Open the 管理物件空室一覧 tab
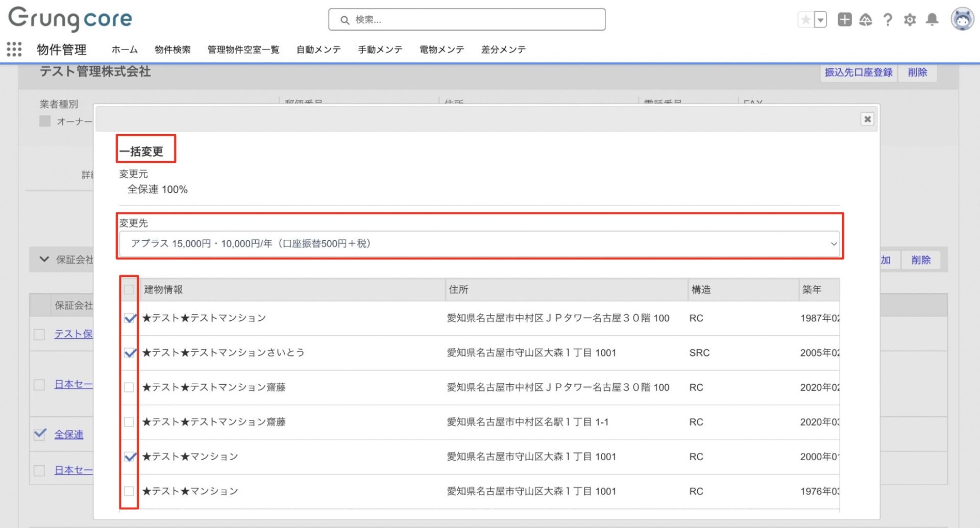 [243, 49]
